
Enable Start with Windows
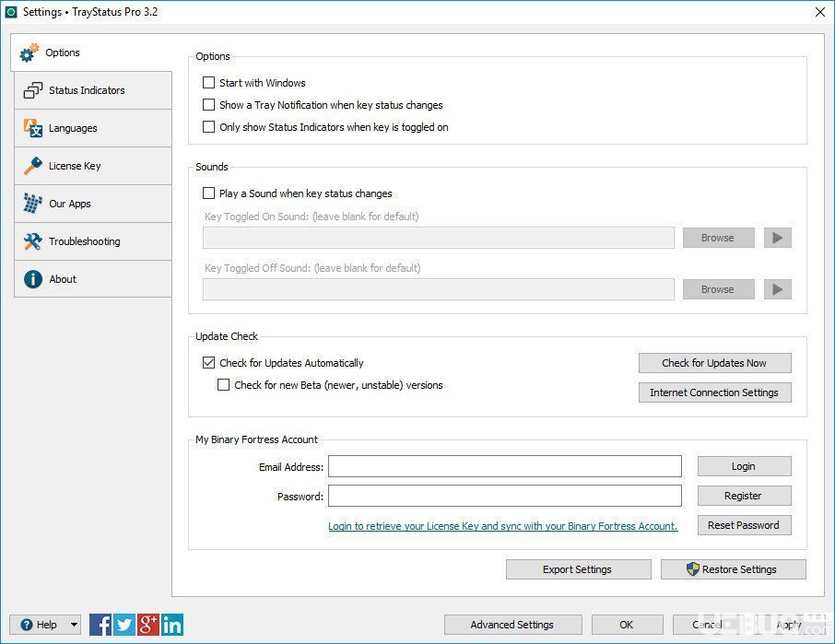pos(208,83)
